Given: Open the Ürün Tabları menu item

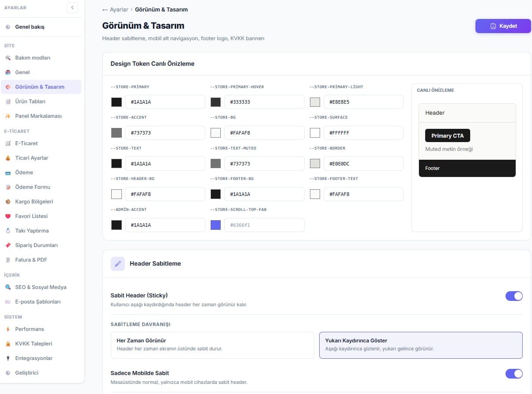Looking at the screenshot, I should pyautogui.click(x=41, y=101).
